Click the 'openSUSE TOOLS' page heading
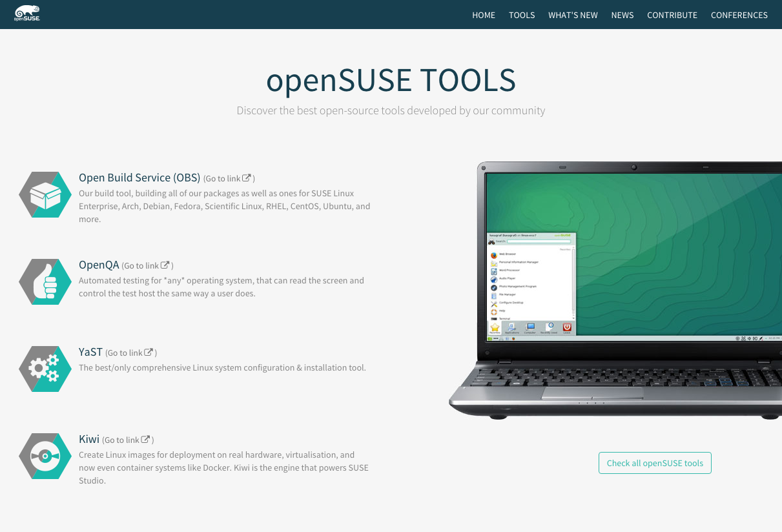782x532 pixels. tap(391, 80)
